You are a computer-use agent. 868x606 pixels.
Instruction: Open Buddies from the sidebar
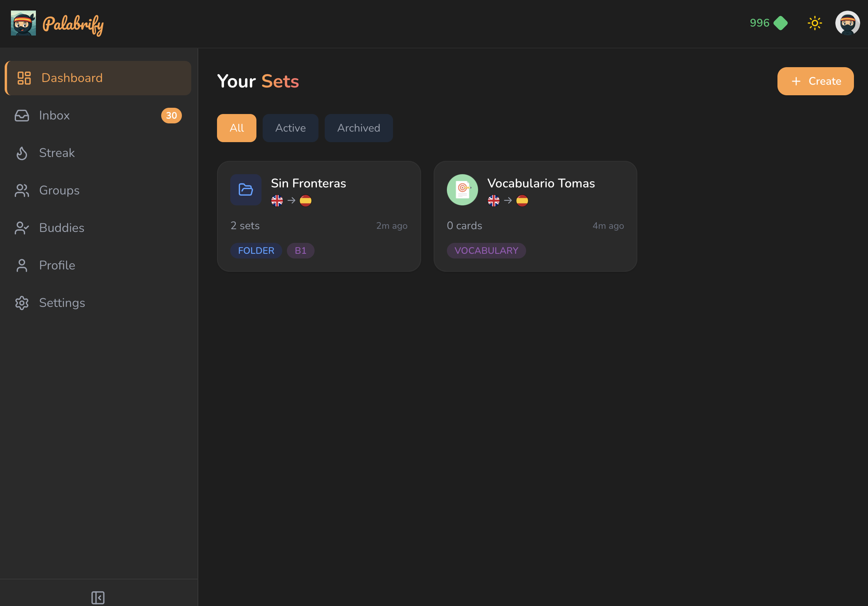98,228
